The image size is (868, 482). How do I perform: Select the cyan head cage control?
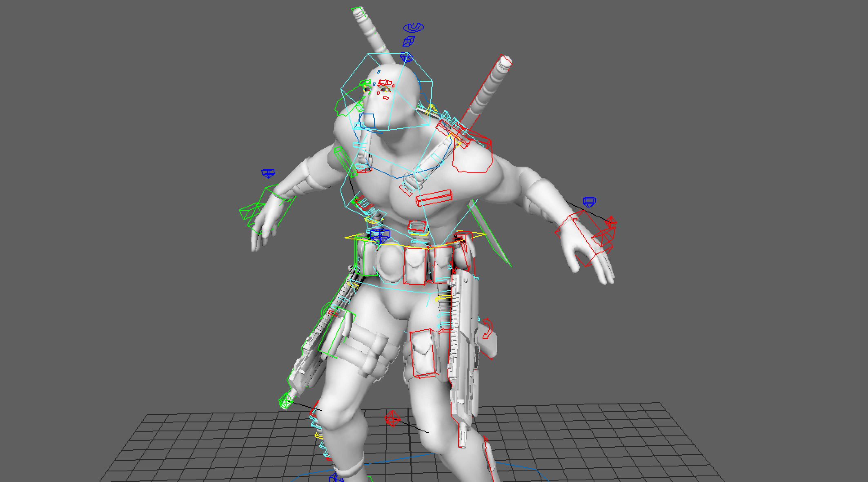[x=387, y=92]
